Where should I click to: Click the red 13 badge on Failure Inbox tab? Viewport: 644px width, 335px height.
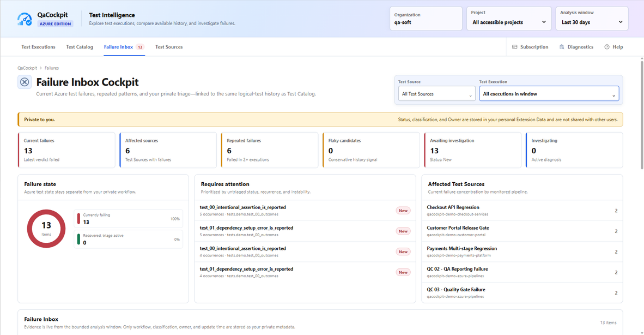(140, 47)
